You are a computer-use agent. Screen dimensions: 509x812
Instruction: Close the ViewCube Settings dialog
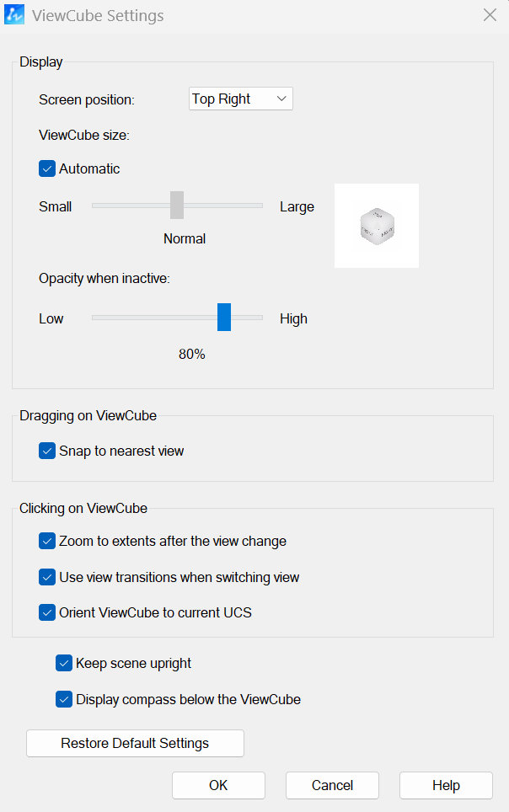point(490,15)
